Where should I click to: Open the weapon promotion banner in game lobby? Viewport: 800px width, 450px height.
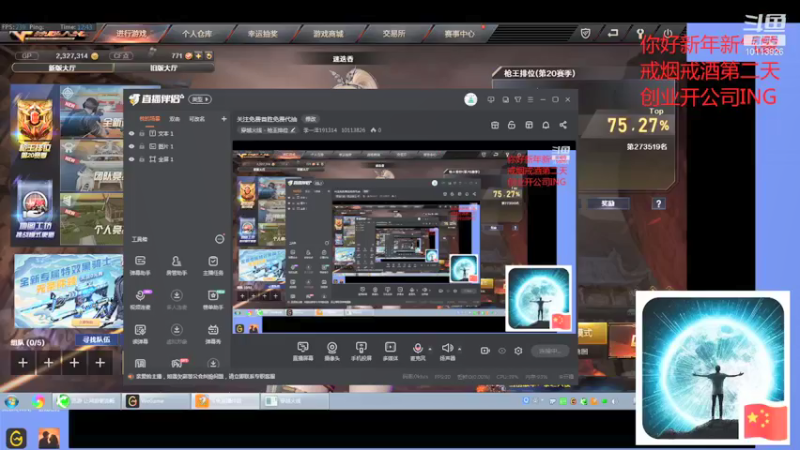[68, 292]
